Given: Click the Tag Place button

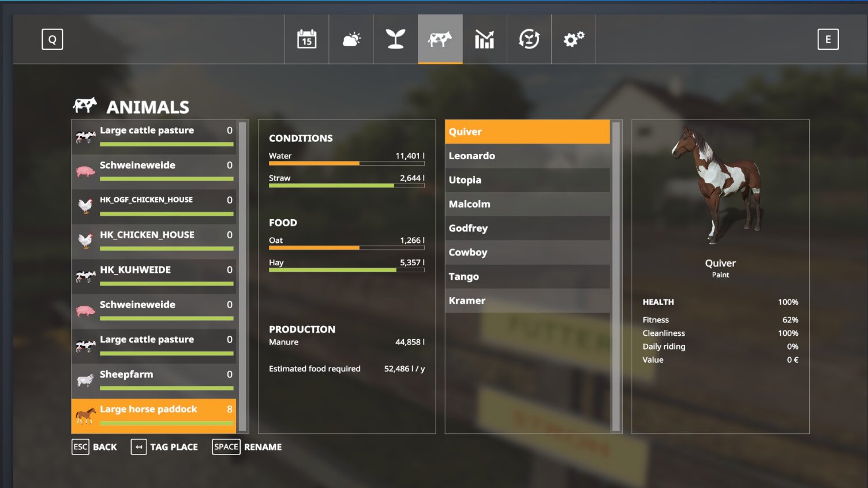Looking at the screenshot, I should coord(164,447).
